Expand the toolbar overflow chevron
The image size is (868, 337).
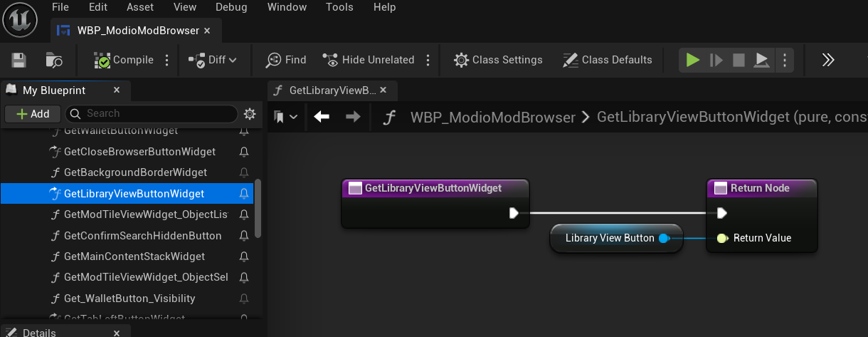point(827,60)
